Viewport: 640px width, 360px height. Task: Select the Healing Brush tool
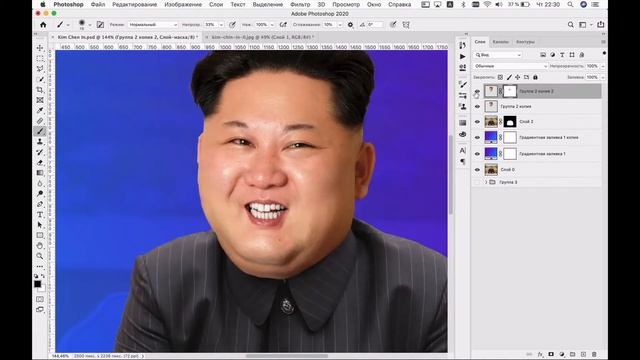click(40, 121)
